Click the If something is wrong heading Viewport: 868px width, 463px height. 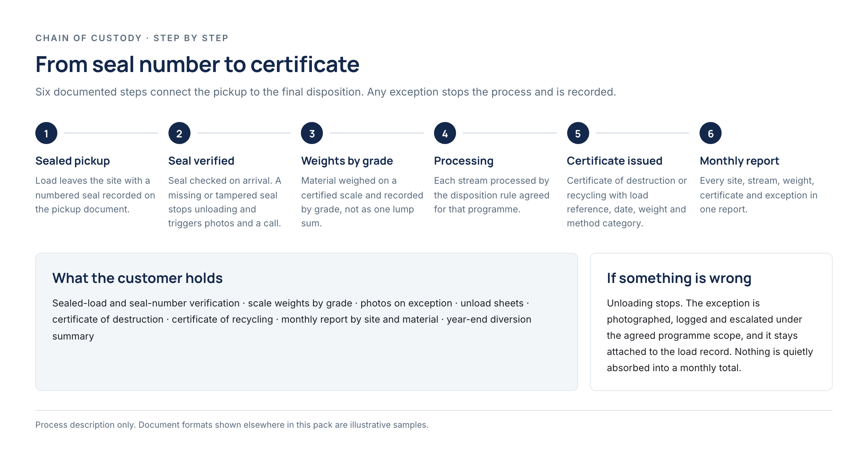(679, 278)
